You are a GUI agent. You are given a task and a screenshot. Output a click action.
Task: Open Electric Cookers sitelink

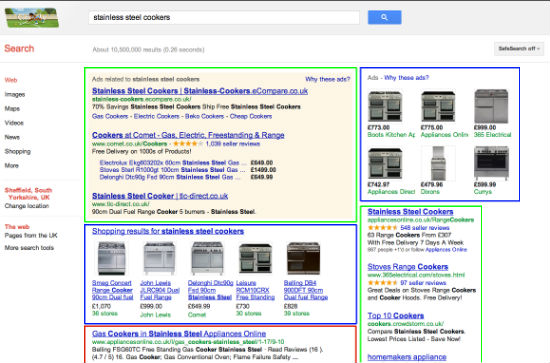coord(156,116)
